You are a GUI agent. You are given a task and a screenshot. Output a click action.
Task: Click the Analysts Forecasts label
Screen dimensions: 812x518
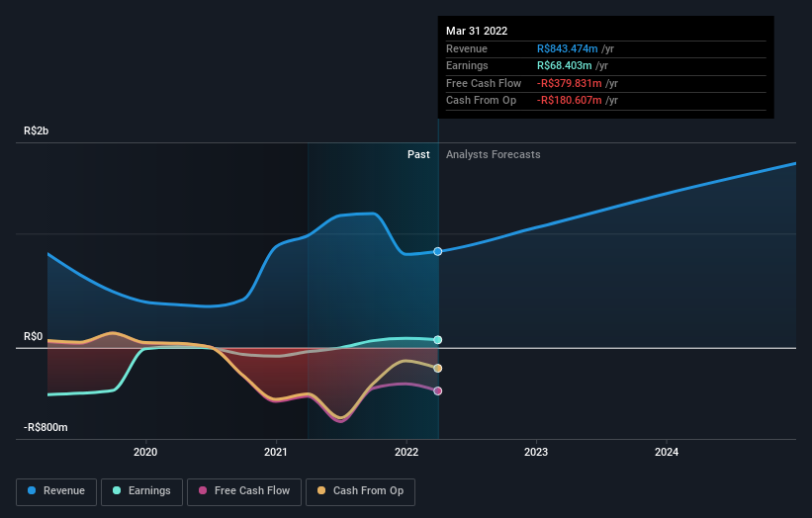click(x=493, y=154)
